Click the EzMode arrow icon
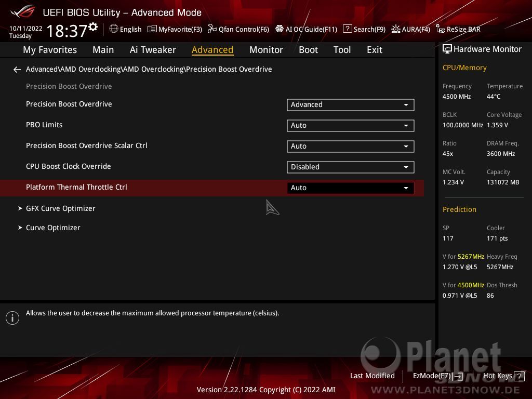This screenshot has width=532, height=399. (458, 376)
